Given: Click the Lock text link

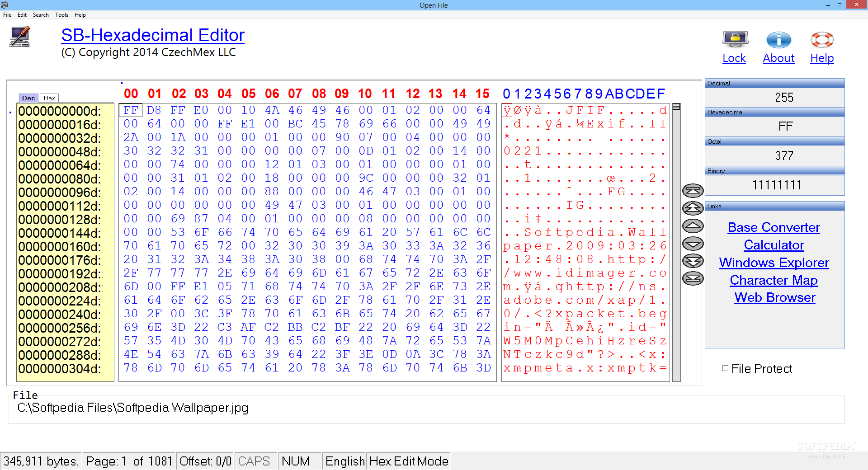Looking at the screenshot, I should point(734,58).
